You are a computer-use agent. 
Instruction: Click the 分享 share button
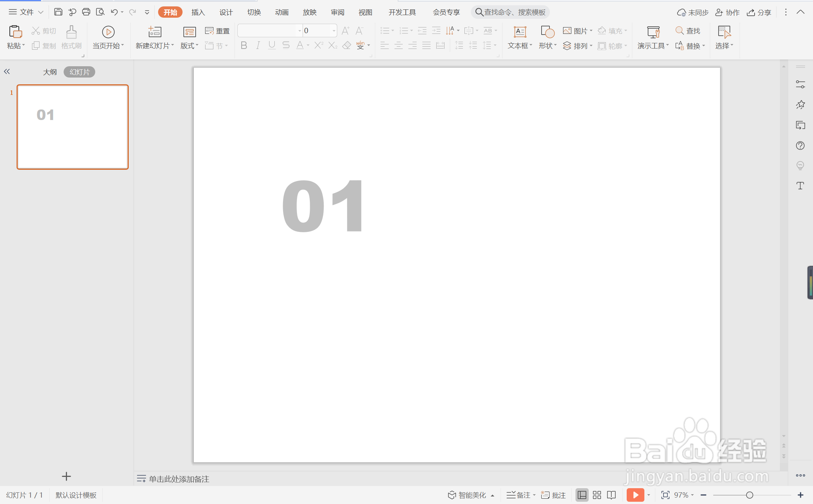[759, 12]
